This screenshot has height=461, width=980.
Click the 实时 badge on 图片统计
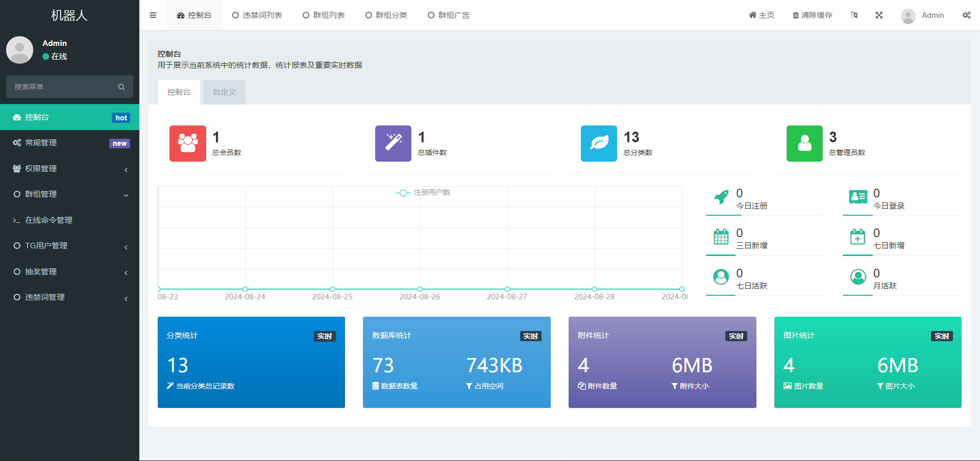(x=942, y=336)
